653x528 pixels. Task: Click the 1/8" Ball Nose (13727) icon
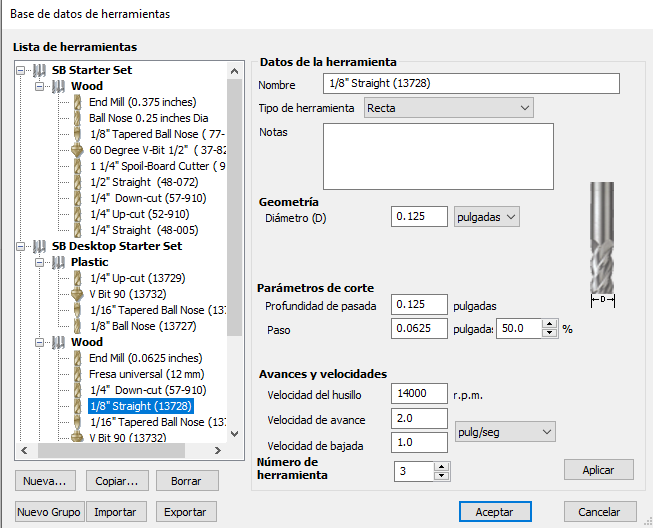click(x=77, y=326)
